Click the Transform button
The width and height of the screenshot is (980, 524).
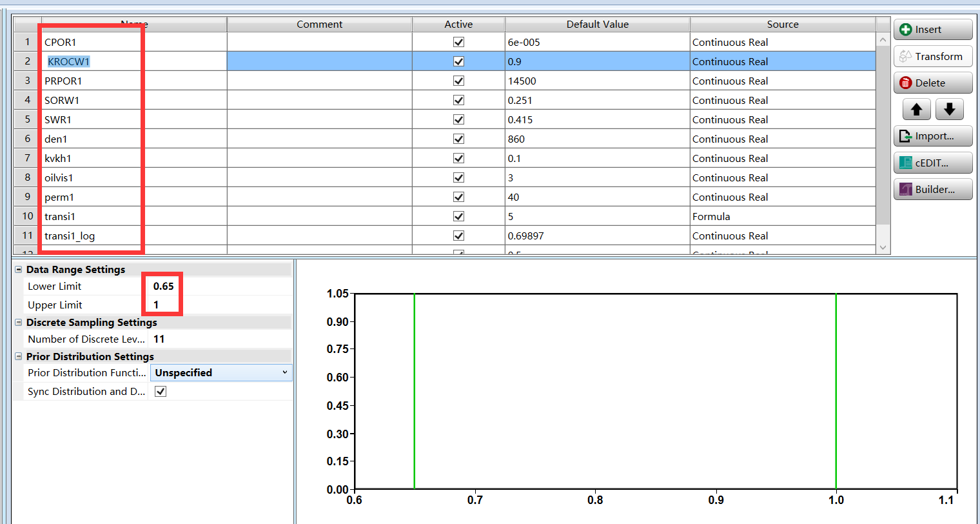[932, 57]
